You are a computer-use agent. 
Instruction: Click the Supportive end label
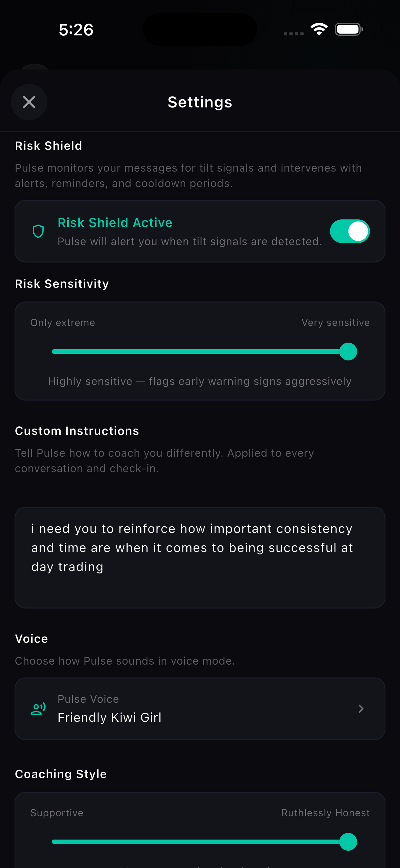pyautogui.click(x=57, y=813)
